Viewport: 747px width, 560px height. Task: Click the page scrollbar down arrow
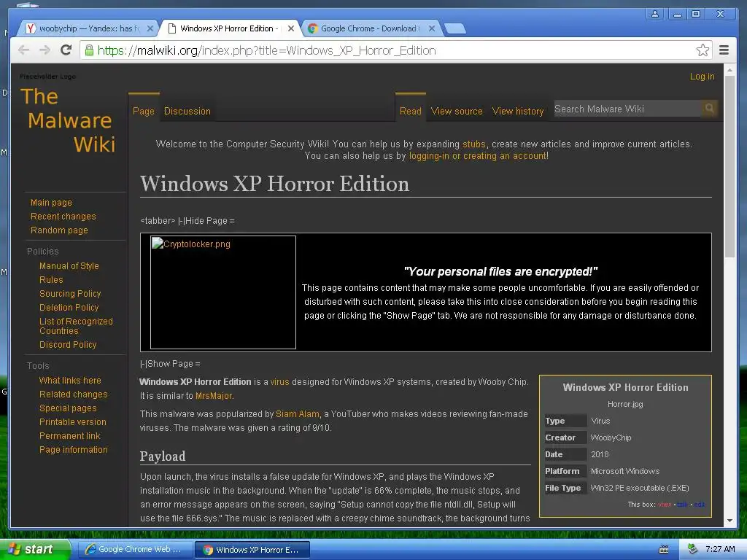click(729, 521)
